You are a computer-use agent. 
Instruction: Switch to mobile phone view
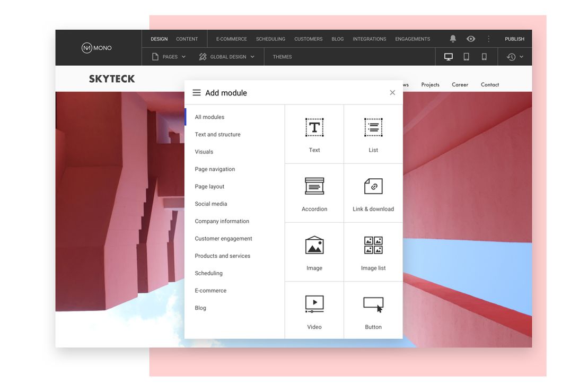[484, 57]
